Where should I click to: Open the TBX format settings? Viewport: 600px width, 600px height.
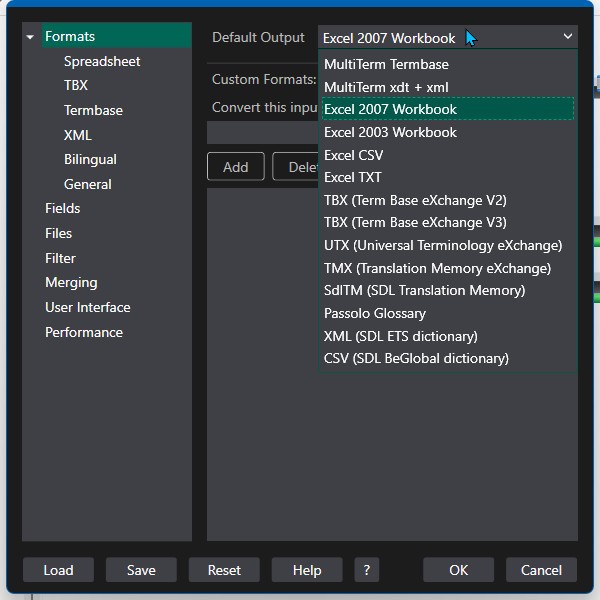[x=76, y=85]
